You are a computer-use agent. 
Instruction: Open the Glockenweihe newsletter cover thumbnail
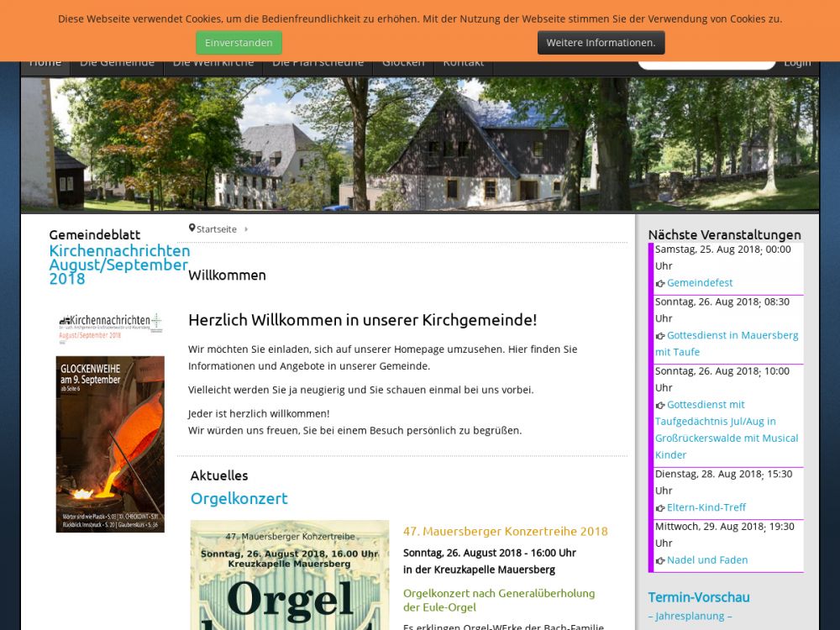[x=110, y=444]
